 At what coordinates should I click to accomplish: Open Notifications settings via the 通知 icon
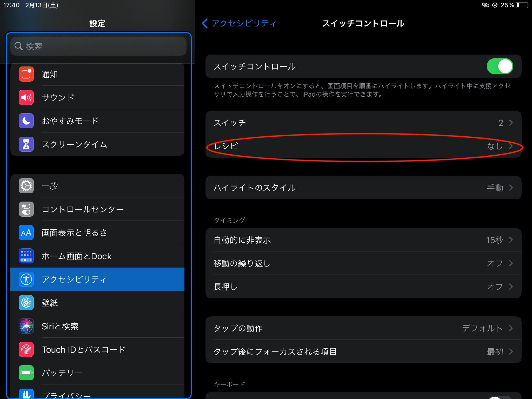pos(26,74)
